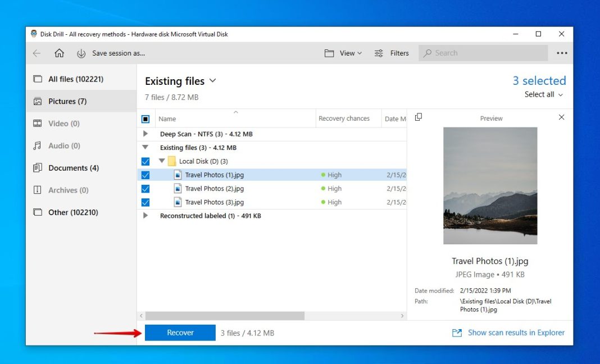
Task: Expand the Deep Scan - NTFS group
Action: [146, 134]
